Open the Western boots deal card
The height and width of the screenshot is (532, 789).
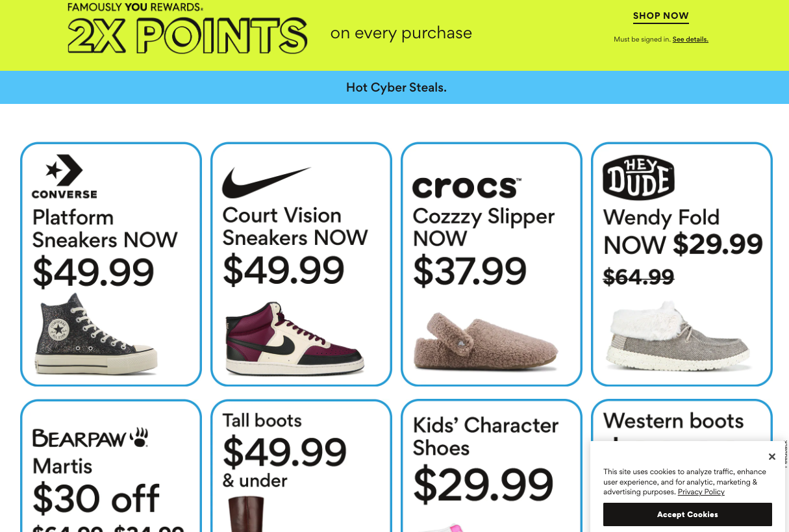pos(673,421)
